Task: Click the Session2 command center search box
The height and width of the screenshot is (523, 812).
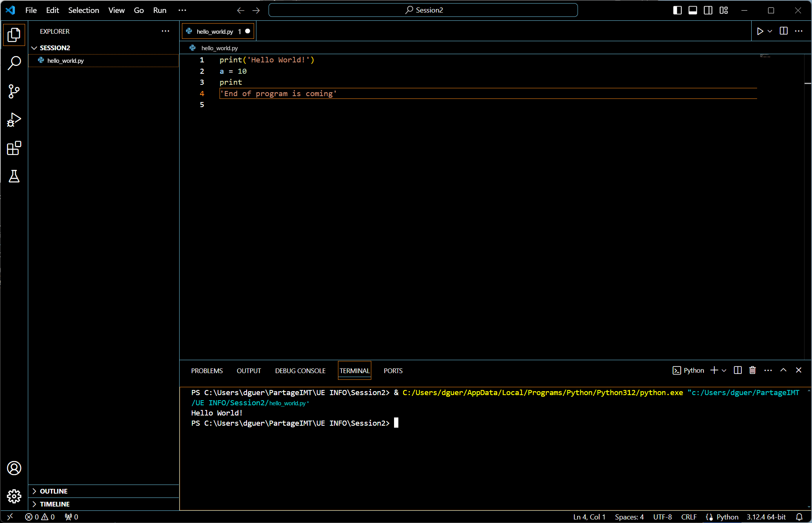Action: [x=423, y=10]
